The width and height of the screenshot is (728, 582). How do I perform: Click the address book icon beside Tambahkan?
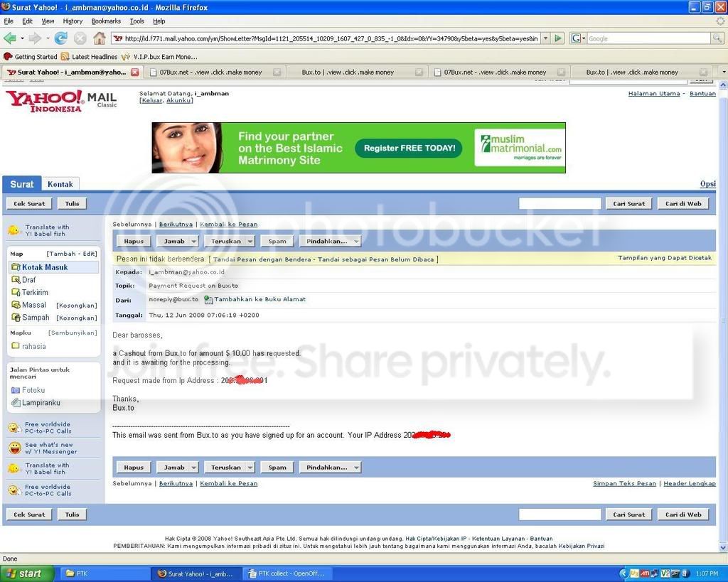(x=208, y=301)
